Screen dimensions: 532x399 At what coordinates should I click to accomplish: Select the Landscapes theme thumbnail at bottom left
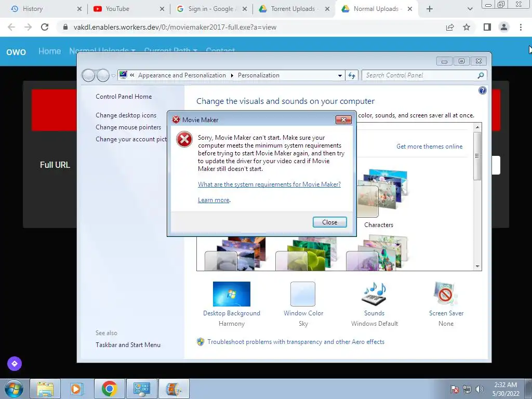235,254
